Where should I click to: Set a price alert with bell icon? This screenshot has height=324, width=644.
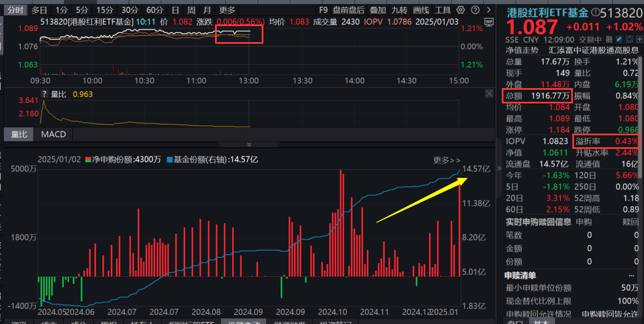[x=629, y=39]
